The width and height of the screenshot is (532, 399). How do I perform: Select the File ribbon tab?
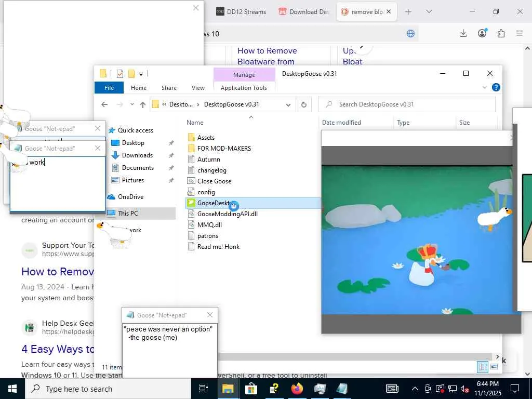(x=109, y=87)
